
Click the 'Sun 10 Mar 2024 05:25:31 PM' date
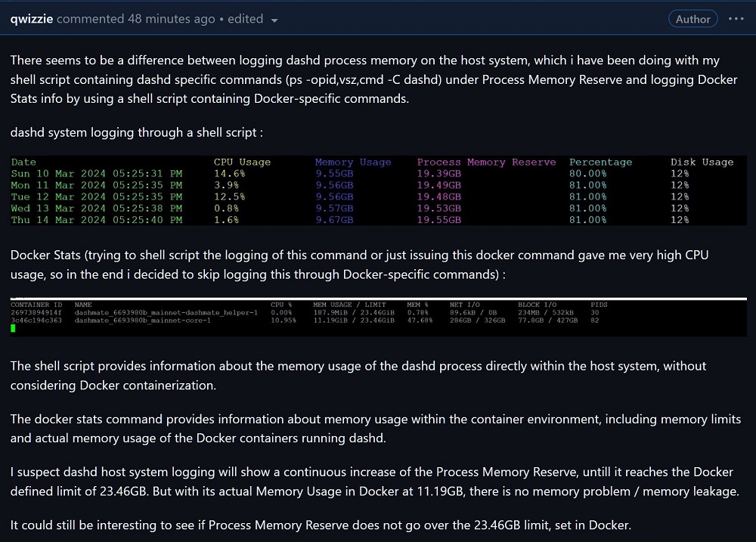[x=97, y=174]
